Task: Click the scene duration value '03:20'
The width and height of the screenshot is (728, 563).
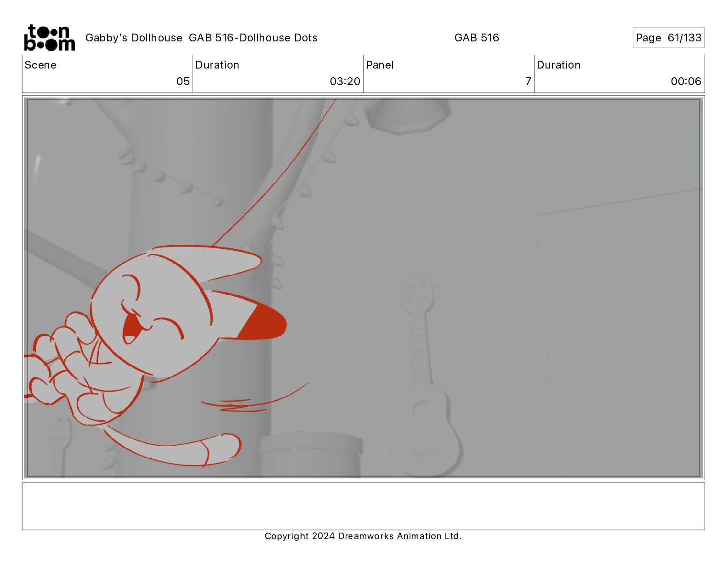Action: pyautogui.click(x=345, y=81)
